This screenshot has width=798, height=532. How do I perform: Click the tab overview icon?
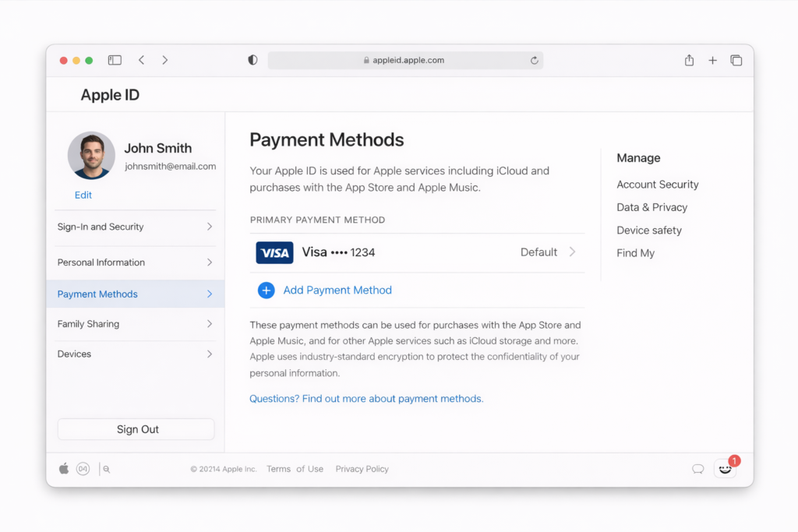736,59
